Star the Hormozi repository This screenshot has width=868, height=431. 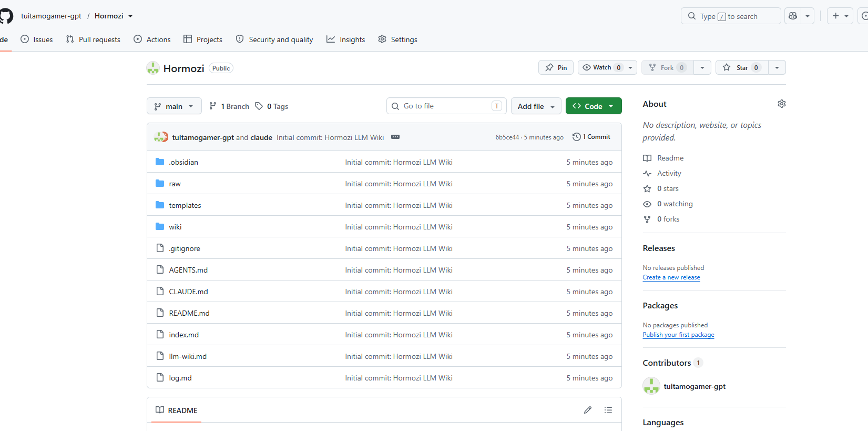pyautogui.click(x=742, y=67)
